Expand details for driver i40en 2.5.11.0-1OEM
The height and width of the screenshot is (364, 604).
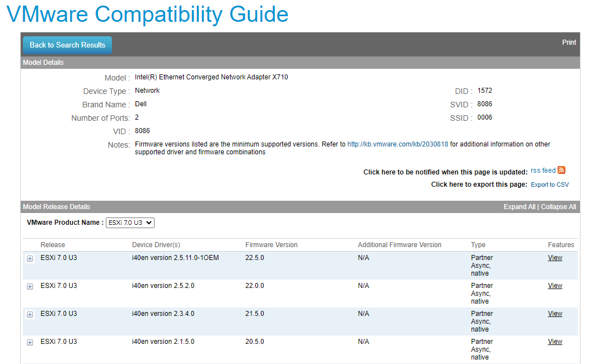point(30,259)
